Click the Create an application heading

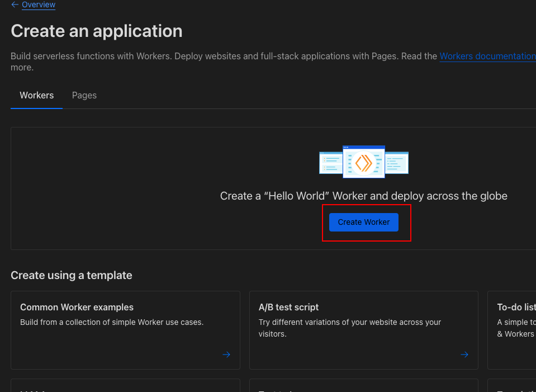(97, 31)
